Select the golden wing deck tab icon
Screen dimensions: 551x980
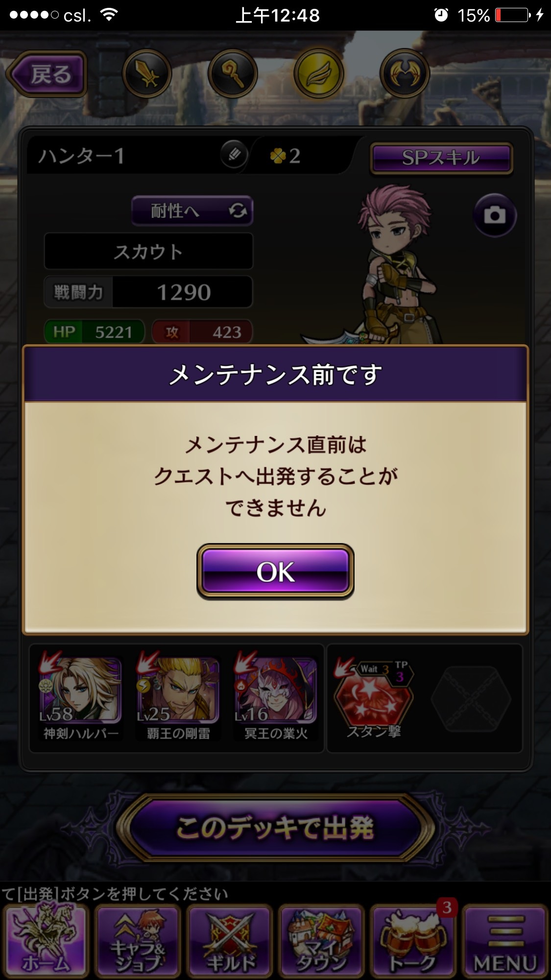click(319, 74)
